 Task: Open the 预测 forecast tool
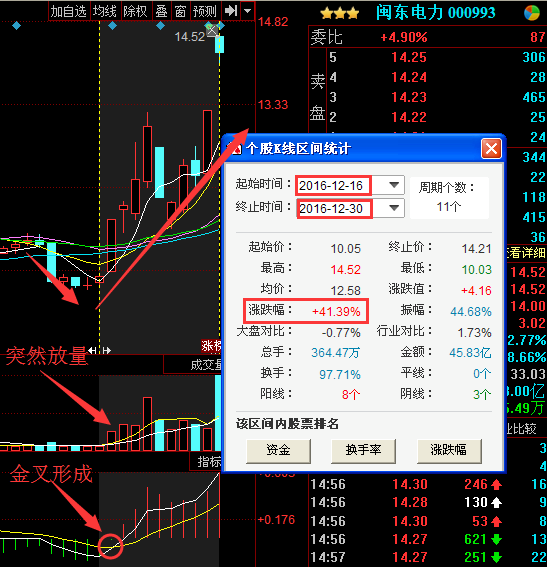pyautogui.click(x=204, y=11)
